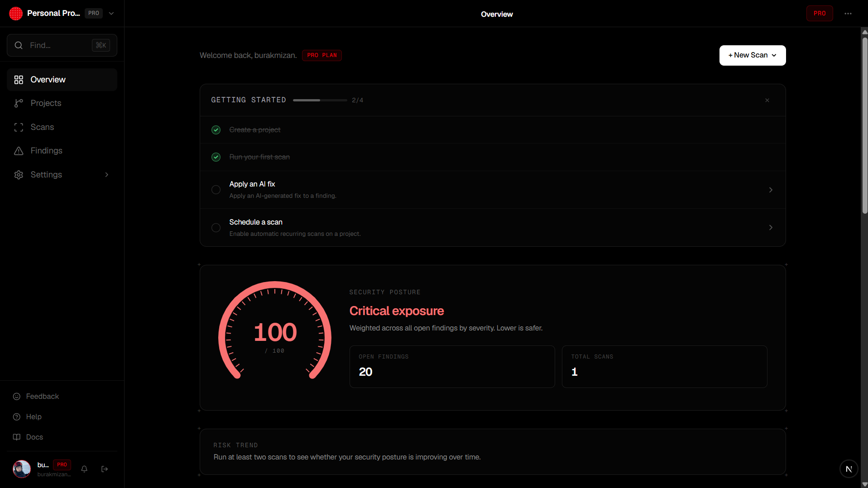The height and width of the screenshot is (488, 868).
Task: Focus the Find search field
Action: (62, 45)
